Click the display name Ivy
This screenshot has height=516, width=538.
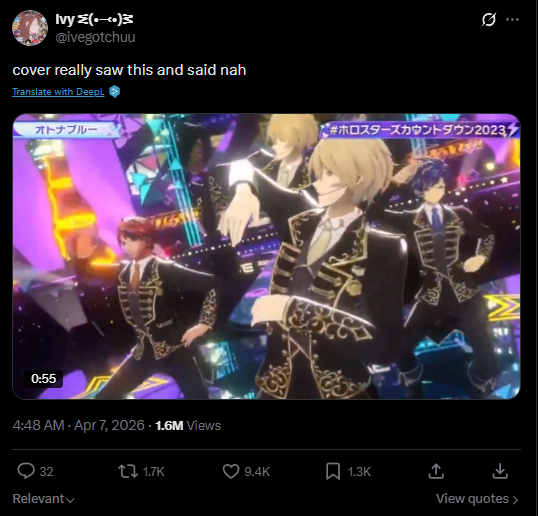[65, 20]
